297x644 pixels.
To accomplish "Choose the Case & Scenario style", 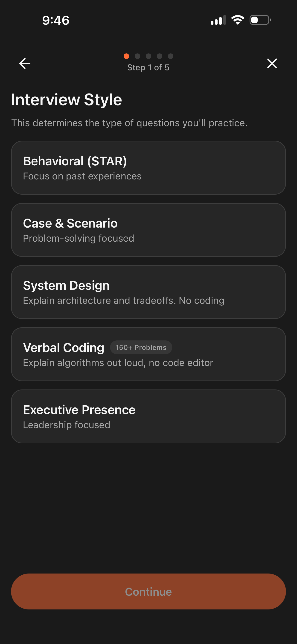I will click(x=148, y=230).
